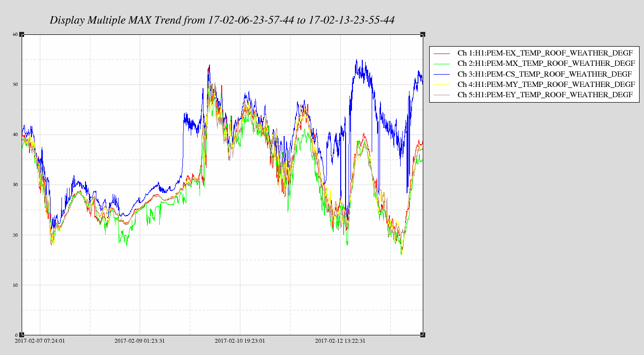Select Ch 4 PEM-MY_TEMP_ROOF legend label
644x355 pixels.
pyautogui.click(x=545, y=84)
